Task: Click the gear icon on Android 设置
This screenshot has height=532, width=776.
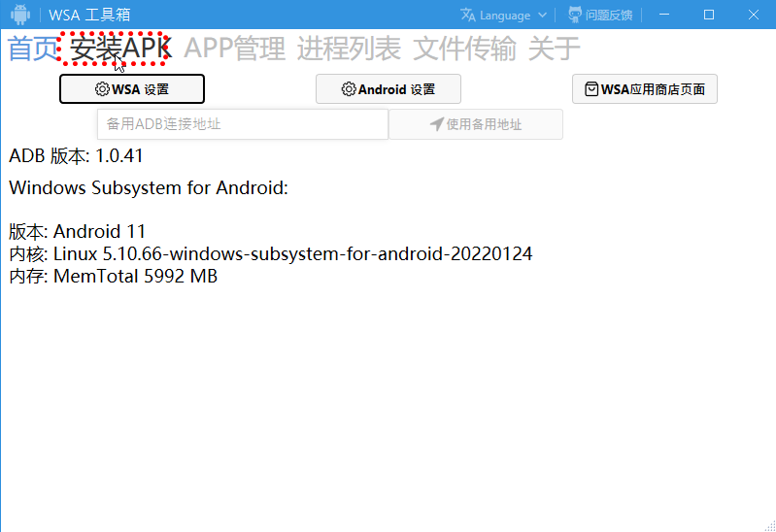Action: click(349, 89)
